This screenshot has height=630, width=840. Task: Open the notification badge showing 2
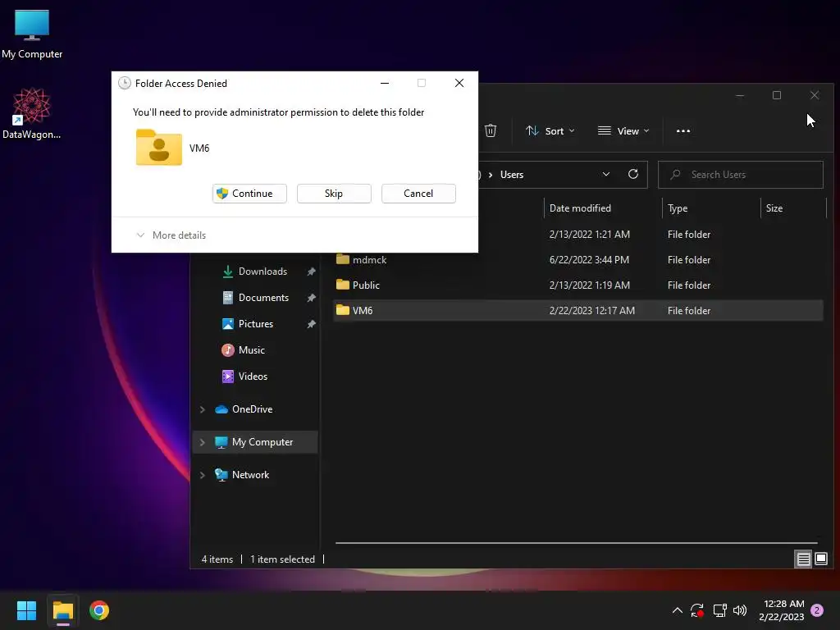(x=817, y=610)
